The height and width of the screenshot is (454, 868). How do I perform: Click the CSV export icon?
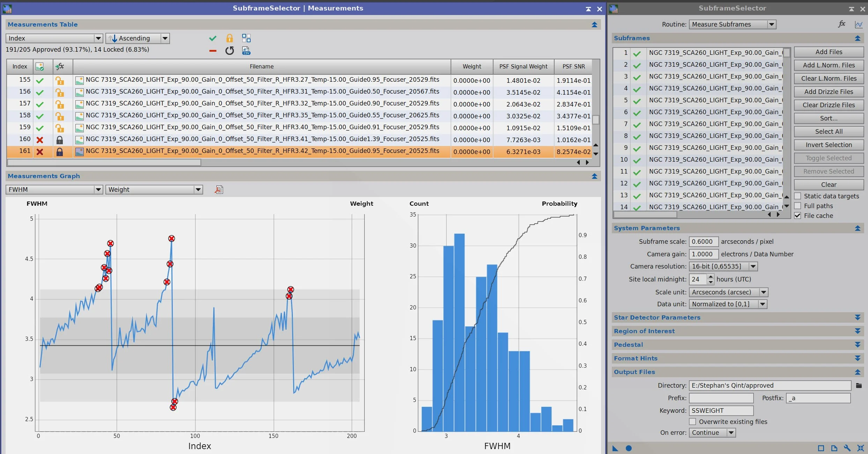pyautogui.click(x=246, y=51)
